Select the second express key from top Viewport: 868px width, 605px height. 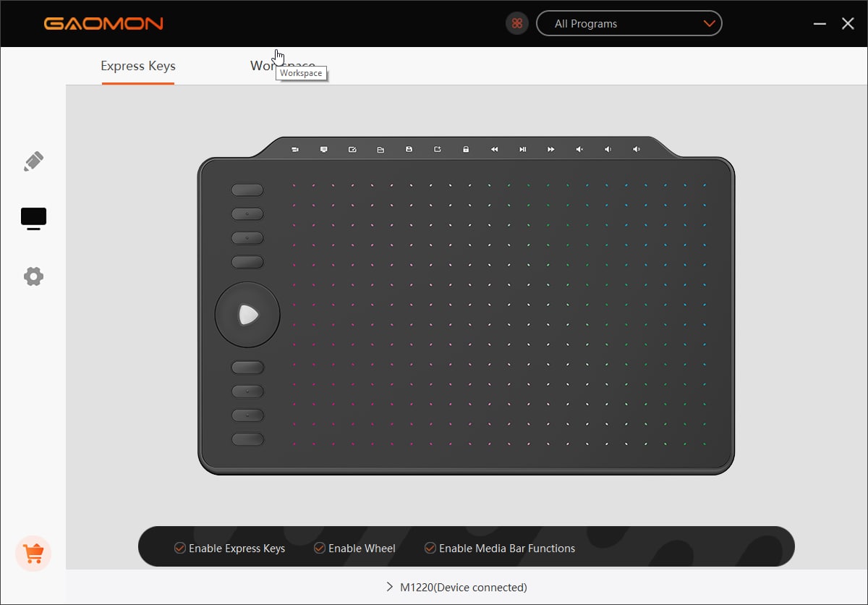click(x=247, y=213)
